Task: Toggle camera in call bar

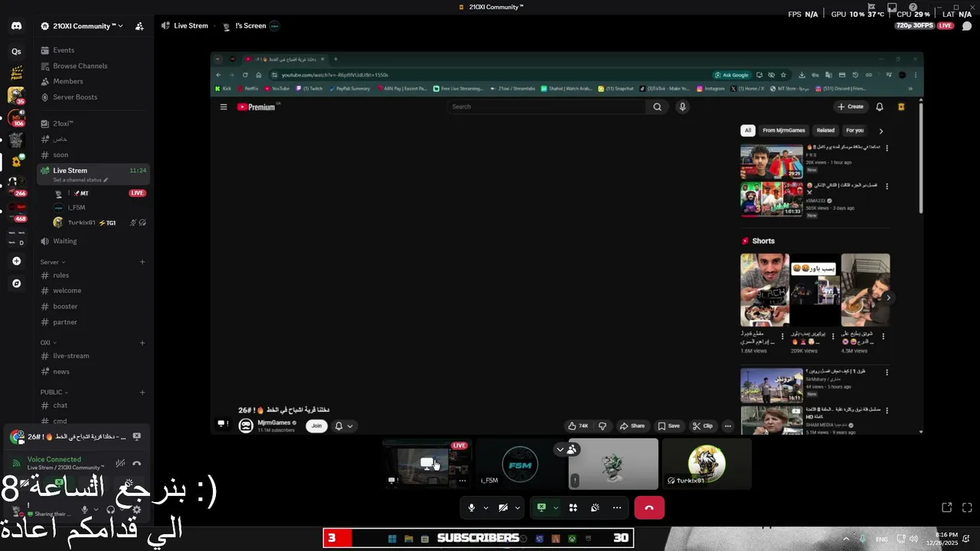Action: [503, 507]
